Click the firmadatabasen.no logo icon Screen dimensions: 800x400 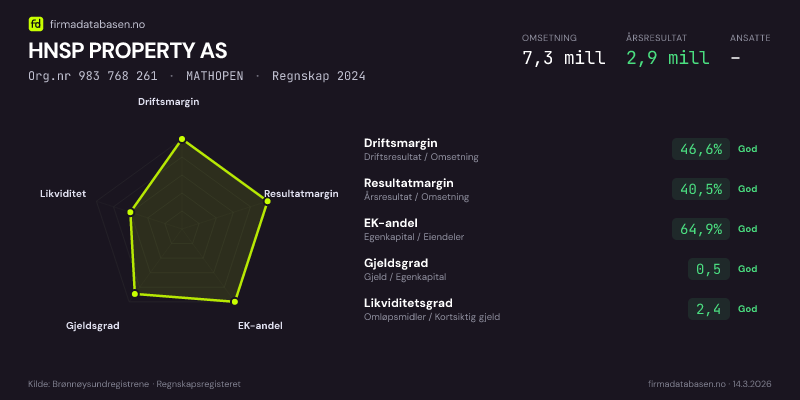pos(35,23)
